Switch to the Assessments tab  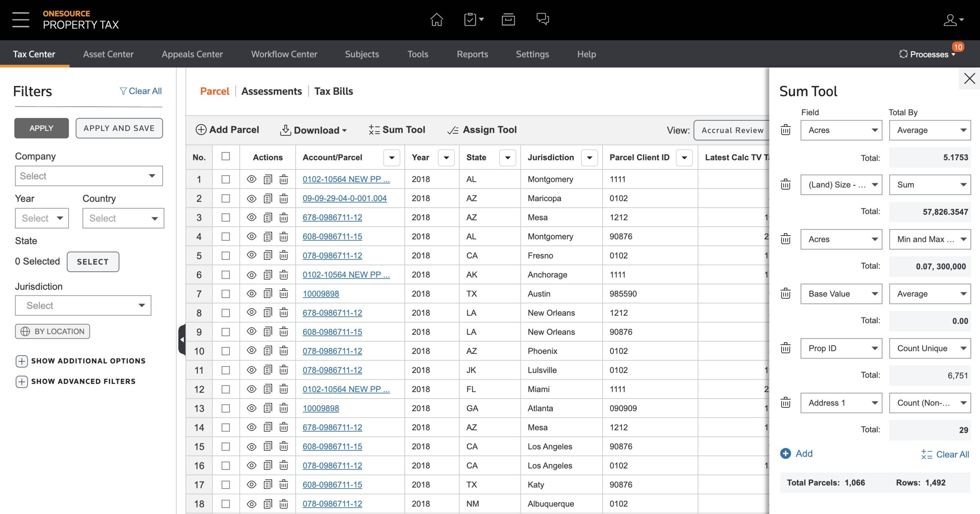pyautogui.click(x=272, y=91)
